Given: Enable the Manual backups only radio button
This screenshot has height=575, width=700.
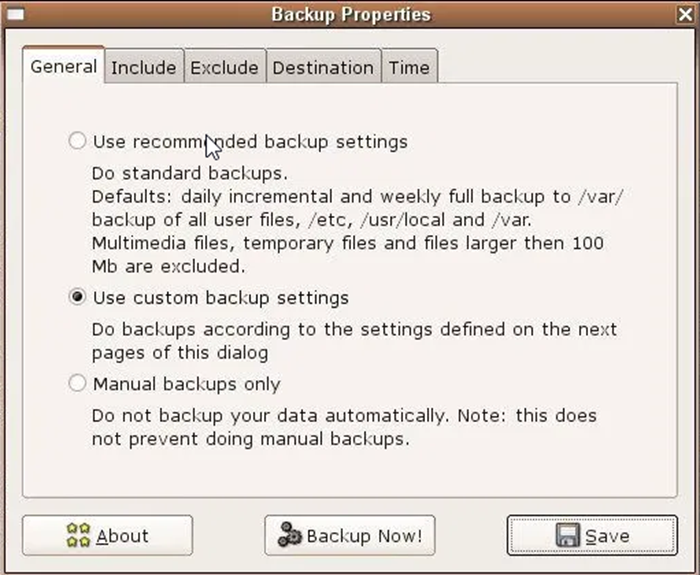Looking at the screenshot, I should 77,383.
